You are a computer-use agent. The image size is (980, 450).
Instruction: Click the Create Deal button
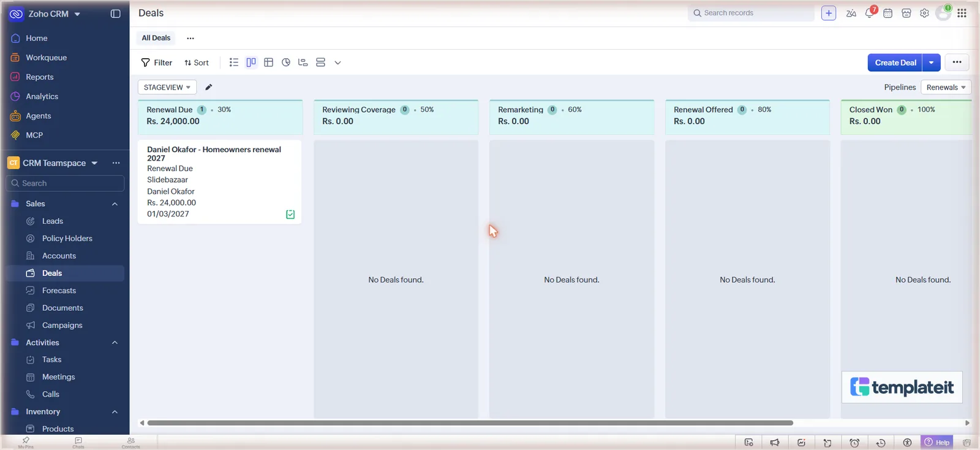pos(895,63)
